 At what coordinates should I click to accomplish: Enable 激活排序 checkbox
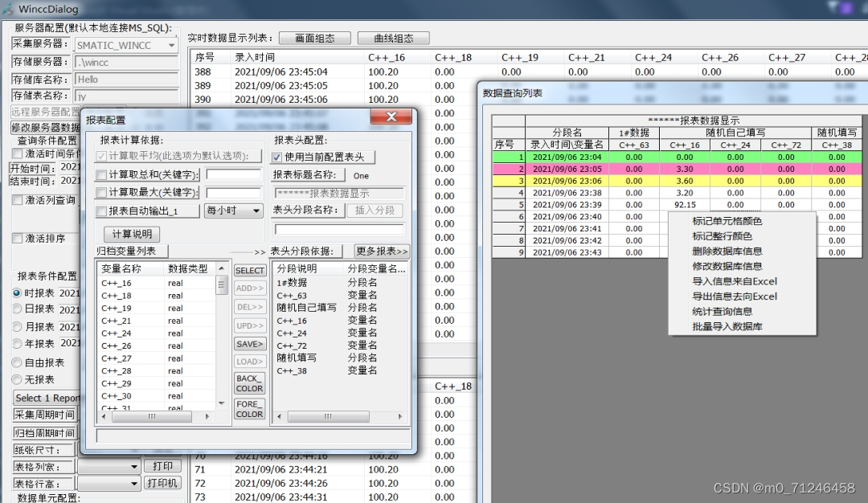[x=17, y=239]
